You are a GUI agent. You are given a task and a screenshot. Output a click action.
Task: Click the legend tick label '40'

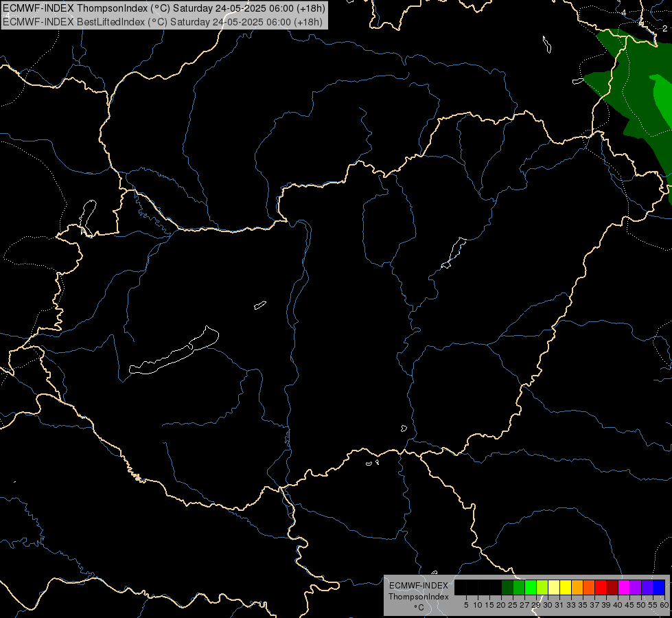(618, 605)
